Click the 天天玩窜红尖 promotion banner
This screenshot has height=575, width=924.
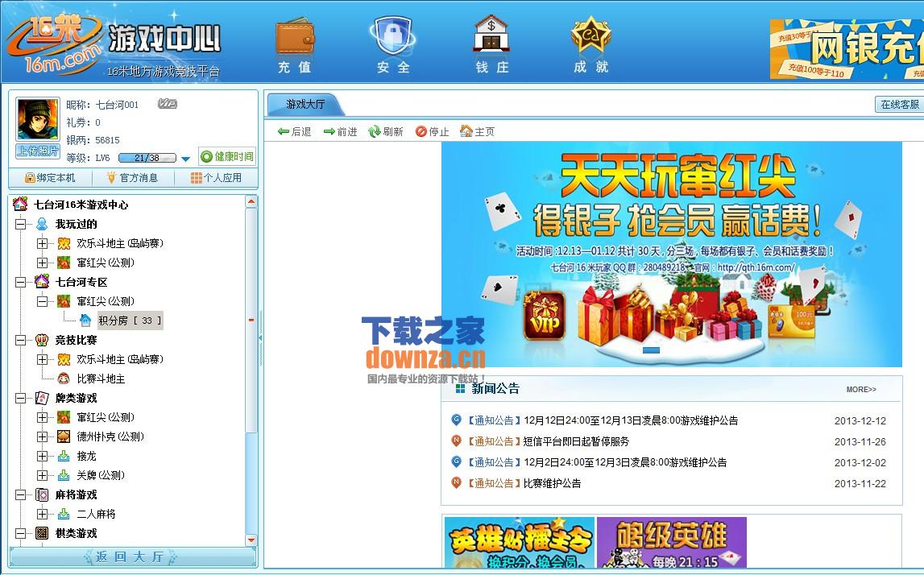672,254
